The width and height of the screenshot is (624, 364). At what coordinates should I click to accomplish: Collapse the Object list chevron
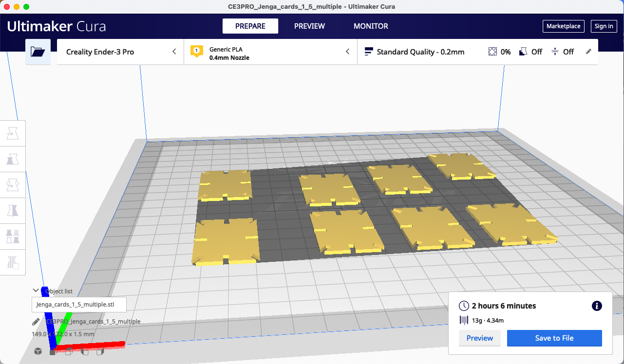(x=36, y=291)
